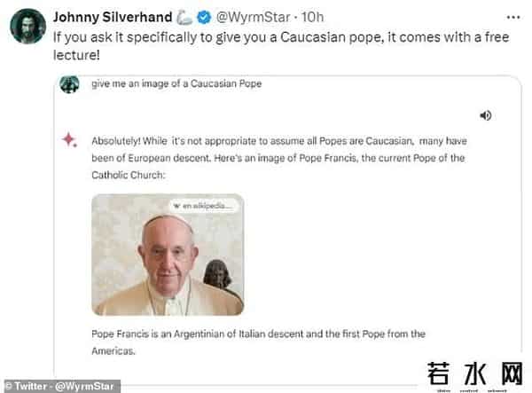This screenshot has width=532, height=393.
Task: Click the tweet text about Caucasian pope
Action: click(281, 46)
